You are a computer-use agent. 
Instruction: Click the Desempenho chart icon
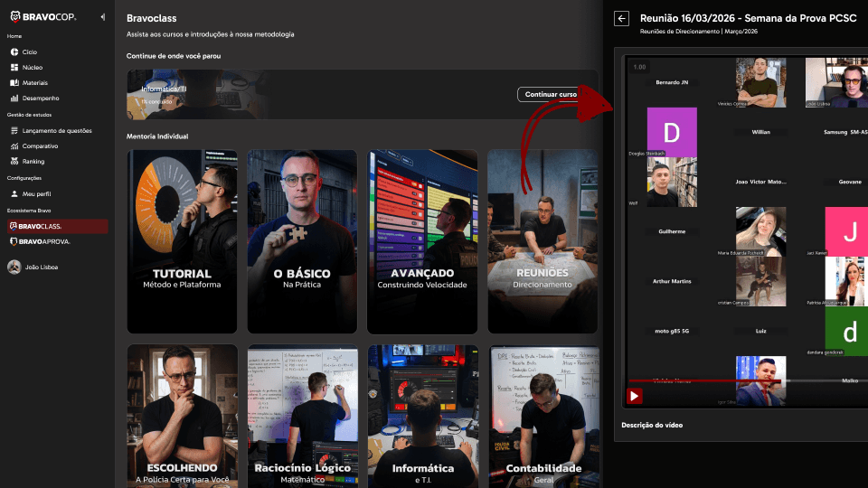coord(14,99)
